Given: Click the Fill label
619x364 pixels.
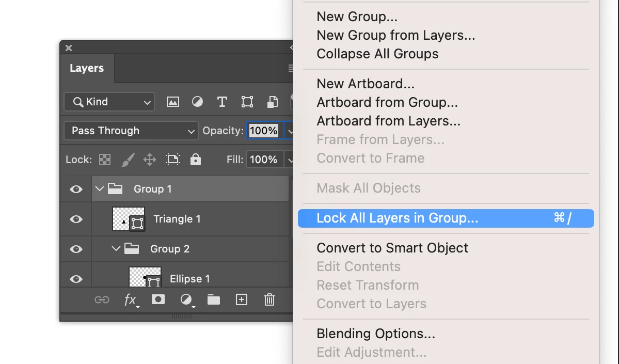Looking at the screenshot, I should (x=235, y=160).
